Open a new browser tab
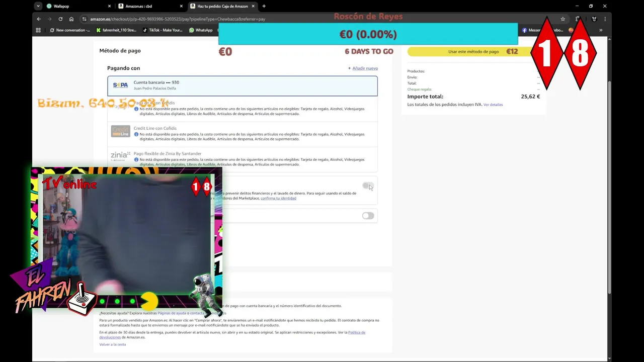The image size is (644, 362). [x=264, y=6]
